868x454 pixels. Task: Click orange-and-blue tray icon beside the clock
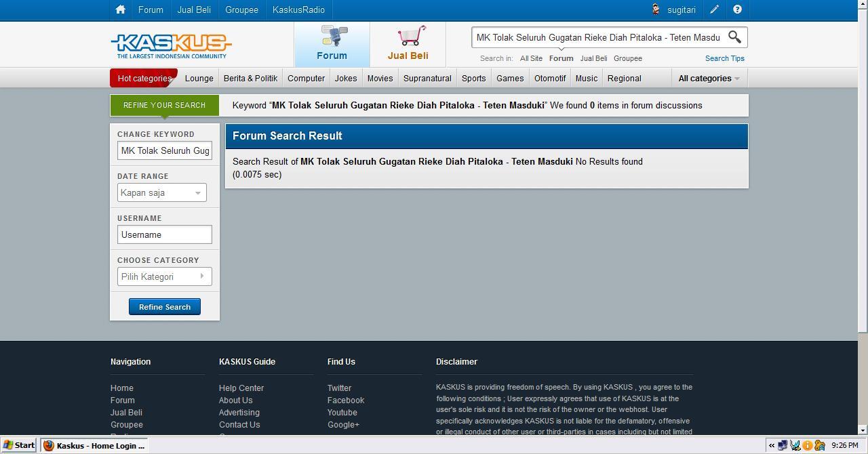click(819, 445)
